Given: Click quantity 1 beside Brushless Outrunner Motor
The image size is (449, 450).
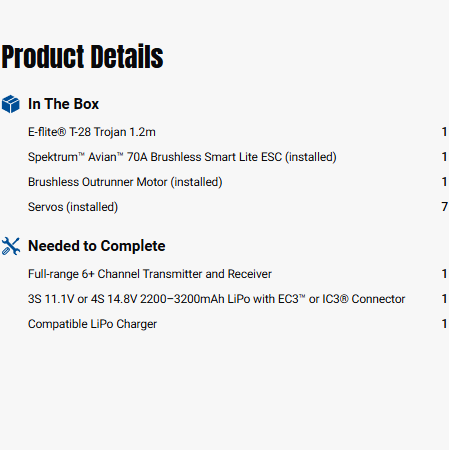Looking at the screenshot, I should (444, 182).
